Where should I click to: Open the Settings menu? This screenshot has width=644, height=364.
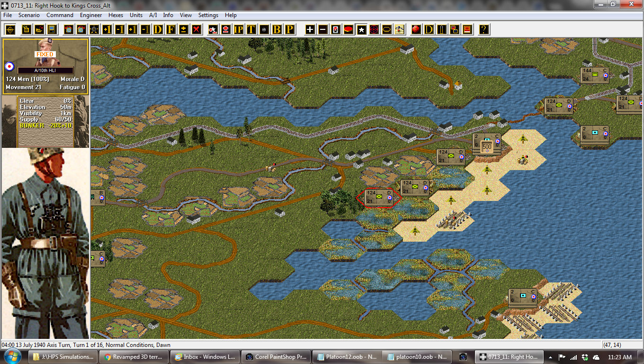[208, 15]
